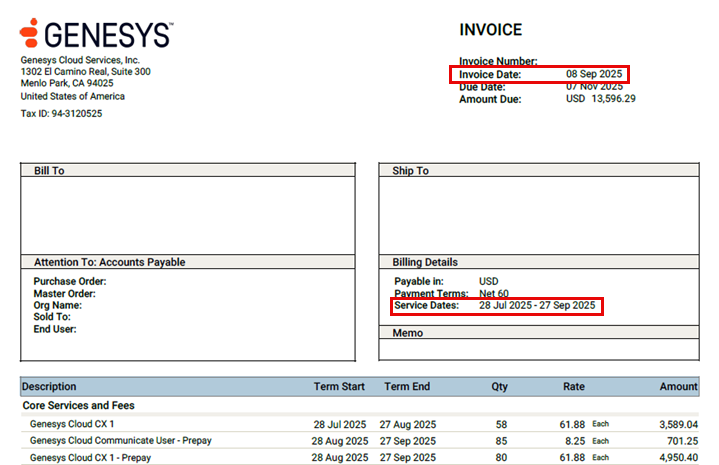This screenshot has height=465, width=719.
Task: Select the Genesys Cloud Communicate User - Prepay row
Action: click(120, 440)
